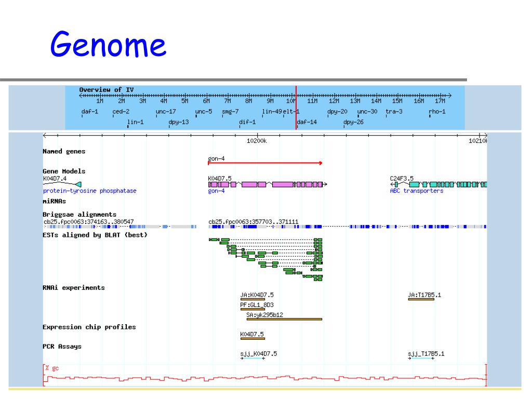
Task: Select unc-5 marker in overview
Action: [x=204, y=112]
